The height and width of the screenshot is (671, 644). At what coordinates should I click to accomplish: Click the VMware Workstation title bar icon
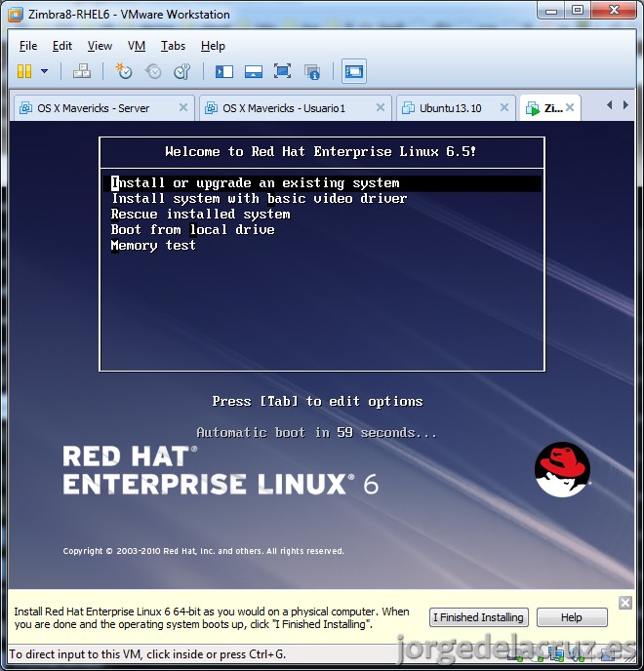[16, 15]
